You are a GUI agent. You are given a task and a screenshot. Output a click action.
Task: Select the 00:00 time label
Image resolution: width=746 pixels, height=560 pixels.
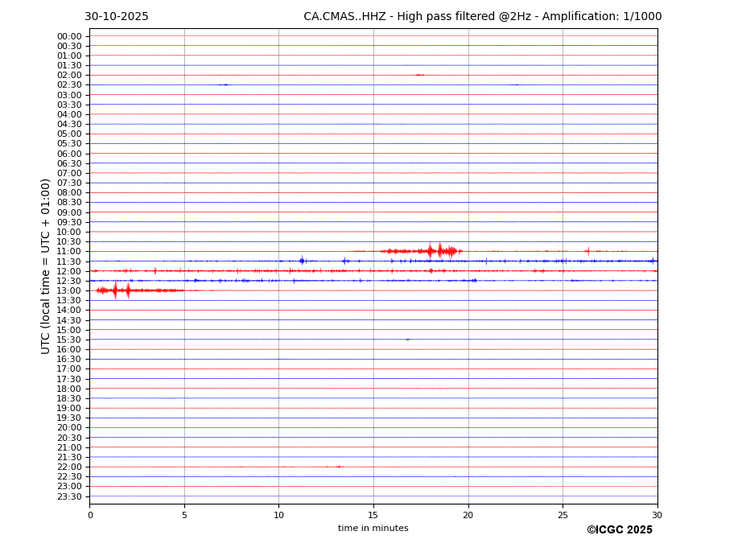pyautogui.click(x=69, y=36)
